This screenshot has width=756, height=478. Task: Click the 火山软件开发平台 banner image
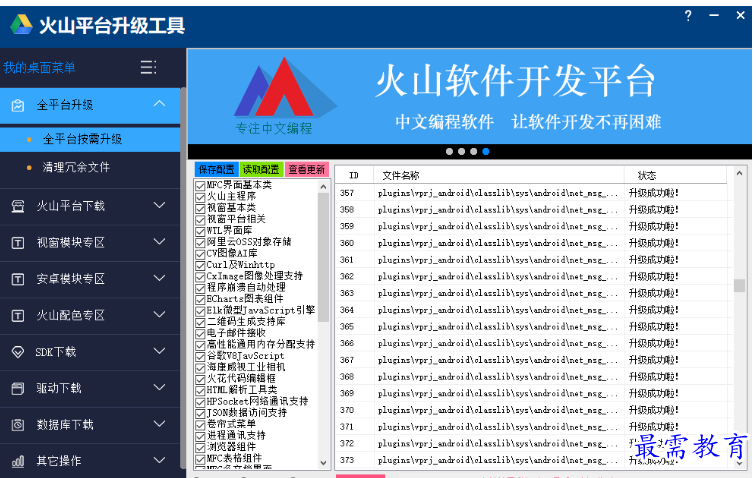click(470, 96)
